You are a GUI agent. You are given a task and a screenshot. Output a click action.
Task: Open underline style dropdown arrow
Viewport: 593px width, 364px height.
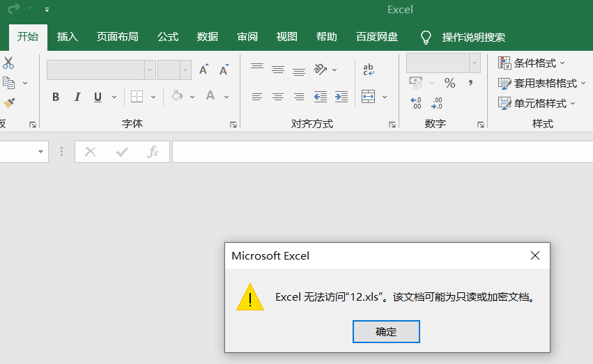114,97
